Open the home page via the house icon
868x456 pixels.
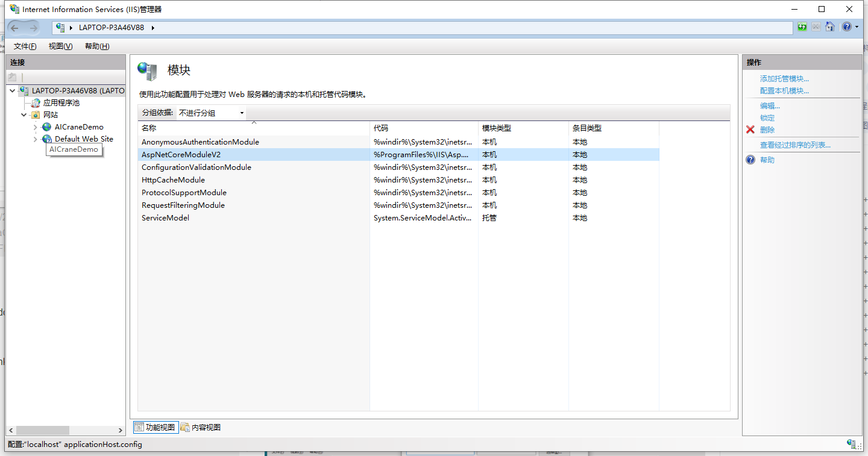831,27
